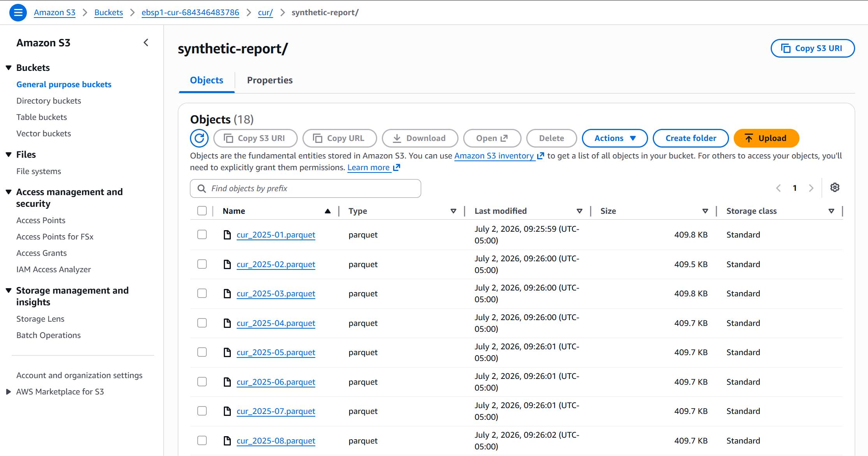868x456 pixels.
Task: Click external link icon beside Learn more
Action: tap(397, 167)
